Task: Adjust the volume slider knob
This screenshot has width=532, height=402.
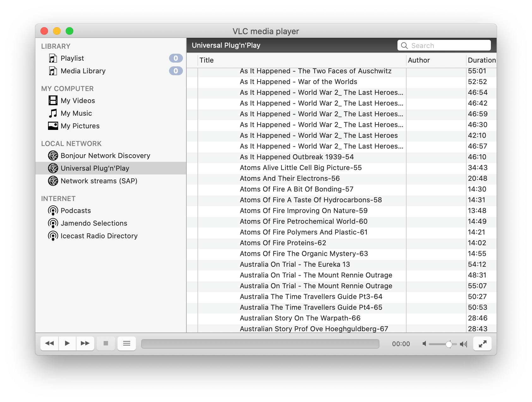Action: click(449, 344)
